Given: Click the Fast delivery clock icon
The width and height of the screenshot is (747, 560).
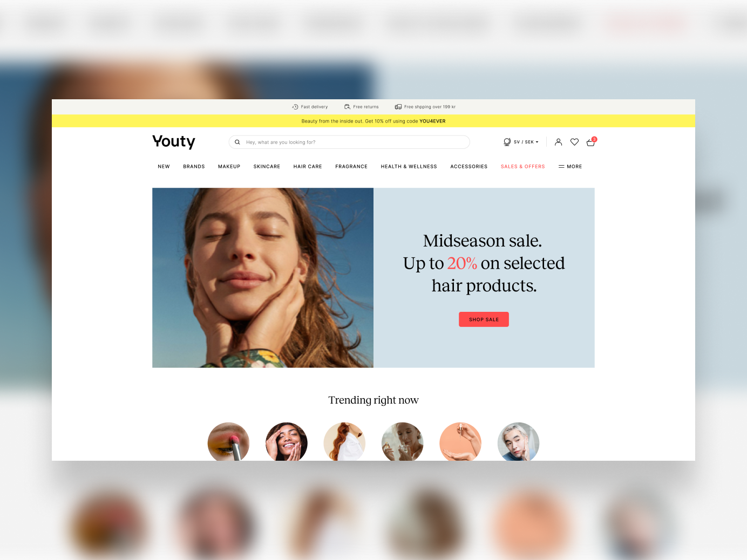Looking at the screenshot, I should [x=295, y=107].
